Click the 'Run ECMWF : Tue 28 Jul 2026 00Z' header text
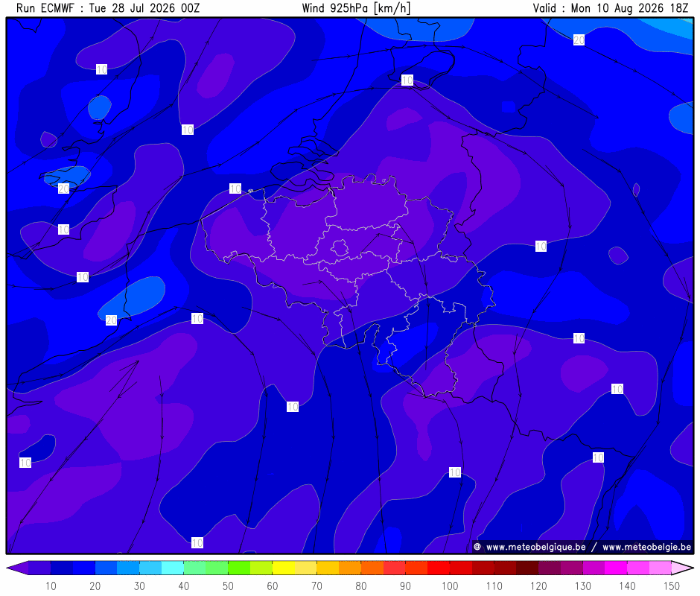The height and width of the screenshot is (596, 700). [x=108, y=8]
